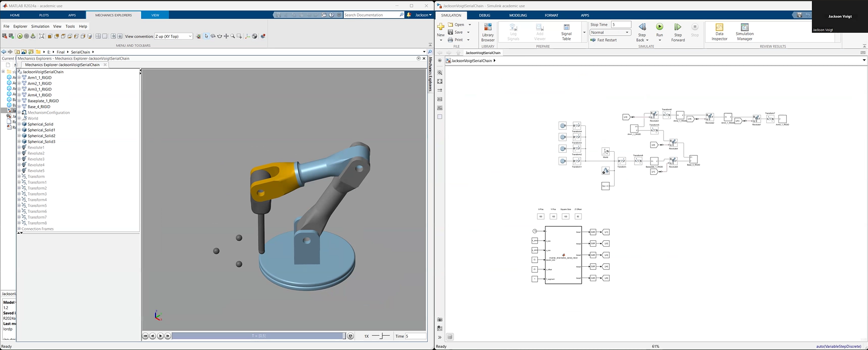This screenshot has height=350, width=868.
Task: Click Fit to View icon in Simulink canvas palette
Action: tap(440, 82)
